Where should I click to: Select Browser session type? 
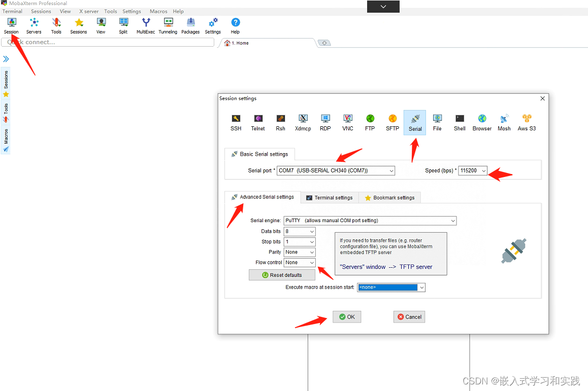(x=482, y=122)
